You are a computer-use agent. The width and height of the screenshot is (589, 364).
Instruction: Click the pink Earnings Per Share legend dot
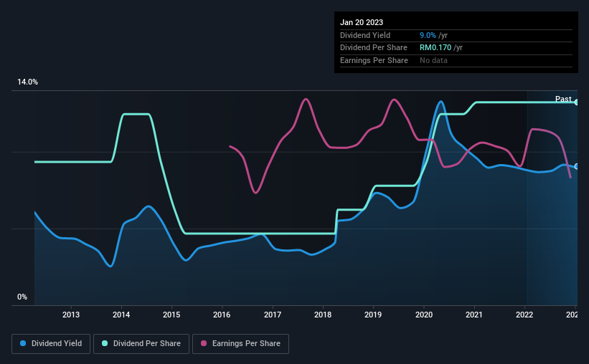(204, 343)
